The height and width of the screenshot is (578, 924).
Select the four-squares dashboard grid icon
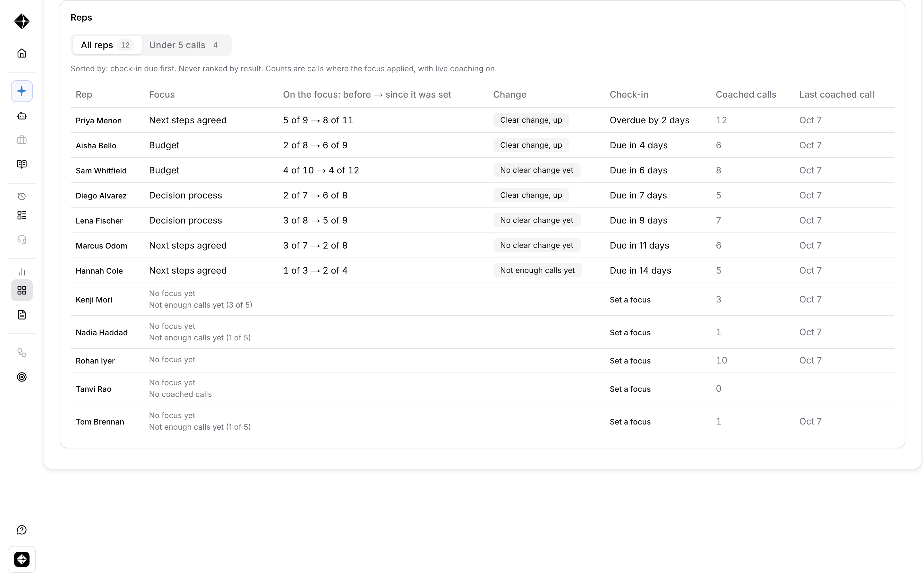tap(22, 291)
